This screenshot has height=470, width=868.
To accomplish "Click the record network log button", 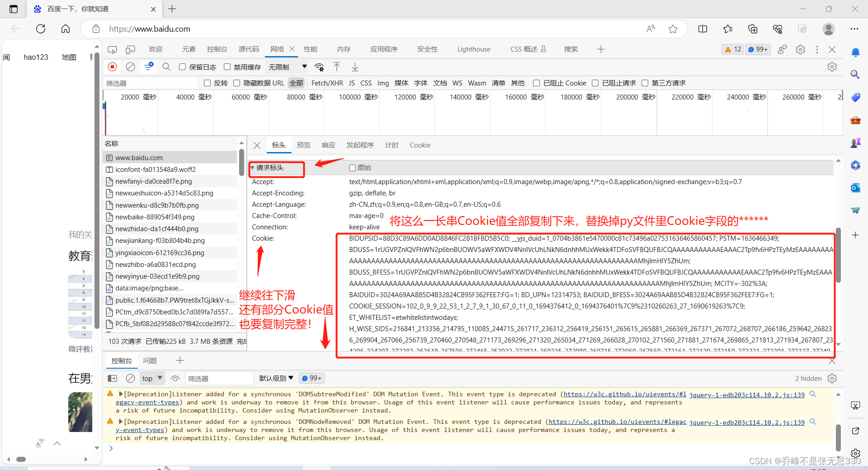I will pyautogui.click(x=113, y=67).
